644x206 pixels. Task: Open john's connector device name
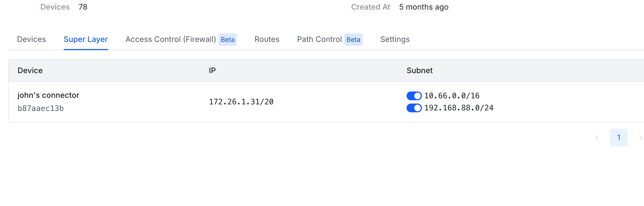pos(48,95)
